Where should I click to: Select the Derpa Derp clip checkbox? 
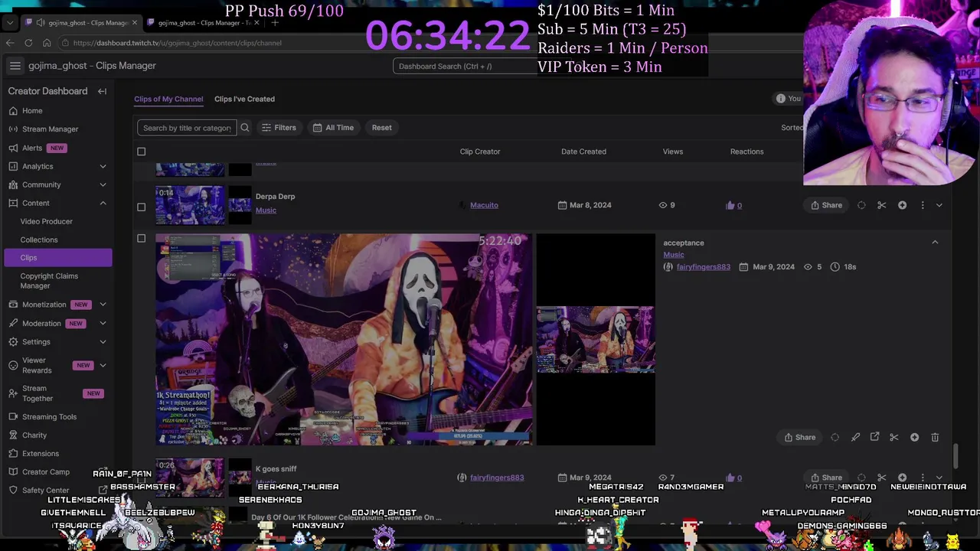coord(141,207)
